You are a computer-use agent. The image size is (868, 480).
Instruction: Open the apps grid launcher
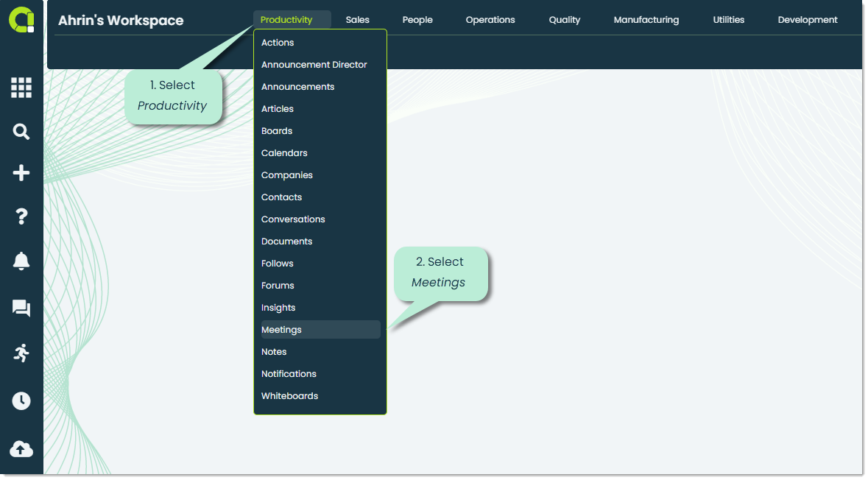(x=21, y=88)
